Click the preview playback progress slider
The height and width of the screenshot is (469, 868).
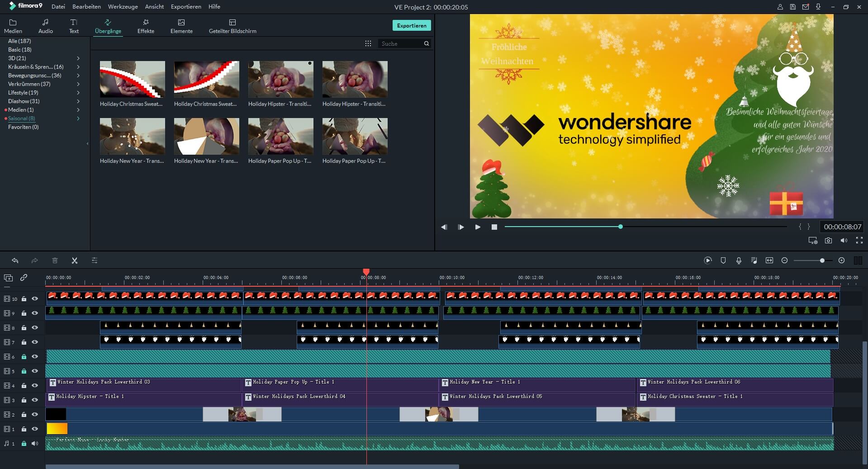coord(646,227)
